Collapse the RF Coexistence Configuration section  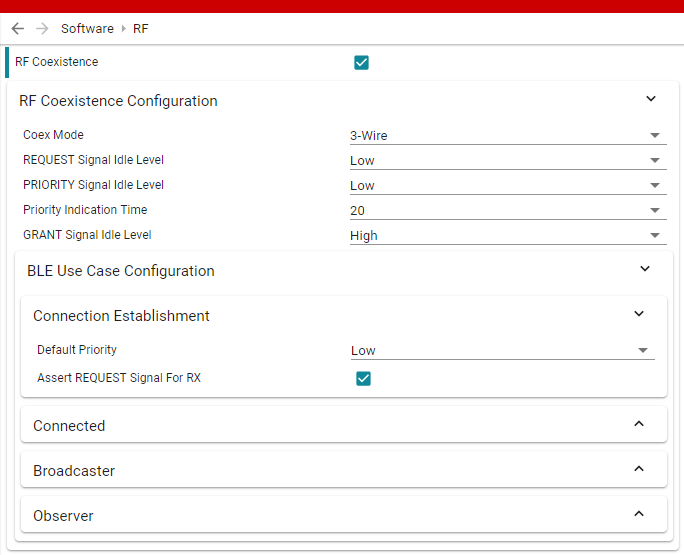click(x=651, y=99)
